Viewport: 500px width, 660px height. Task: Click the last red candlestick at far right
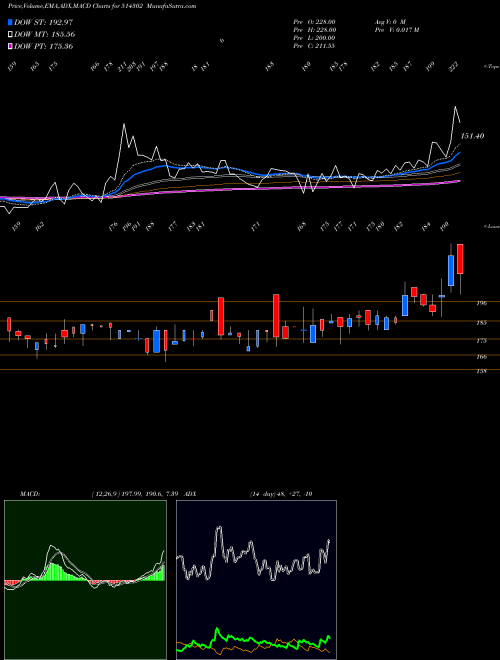pos(460,259)
